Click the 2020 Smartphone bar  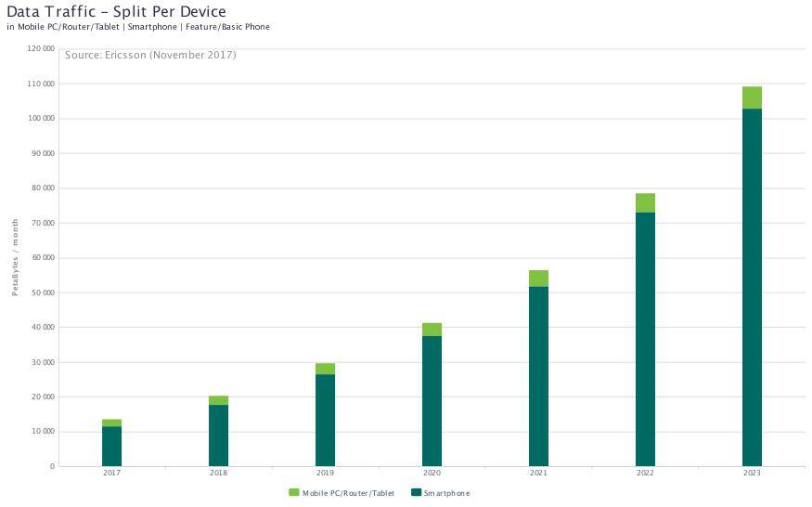point(432,401)
